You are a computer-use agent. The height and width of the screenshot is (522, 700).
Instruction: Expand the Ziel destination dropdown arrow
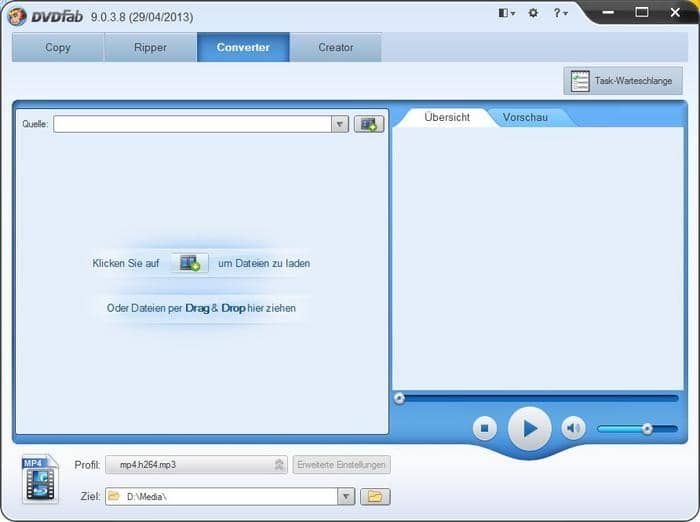coord(346,497)
